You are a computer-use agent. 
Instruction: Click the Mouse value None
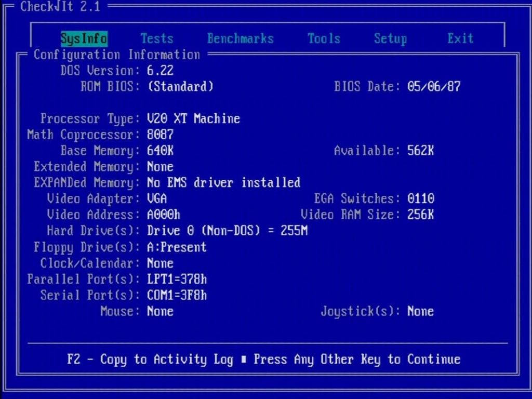point(160,312)
